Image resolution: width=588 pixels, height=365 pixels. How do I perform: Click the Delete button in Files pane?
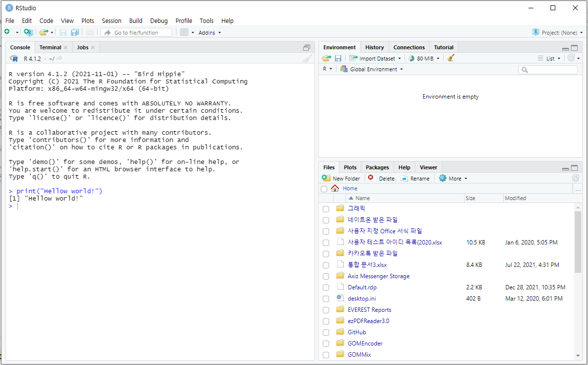click(381, 179)
